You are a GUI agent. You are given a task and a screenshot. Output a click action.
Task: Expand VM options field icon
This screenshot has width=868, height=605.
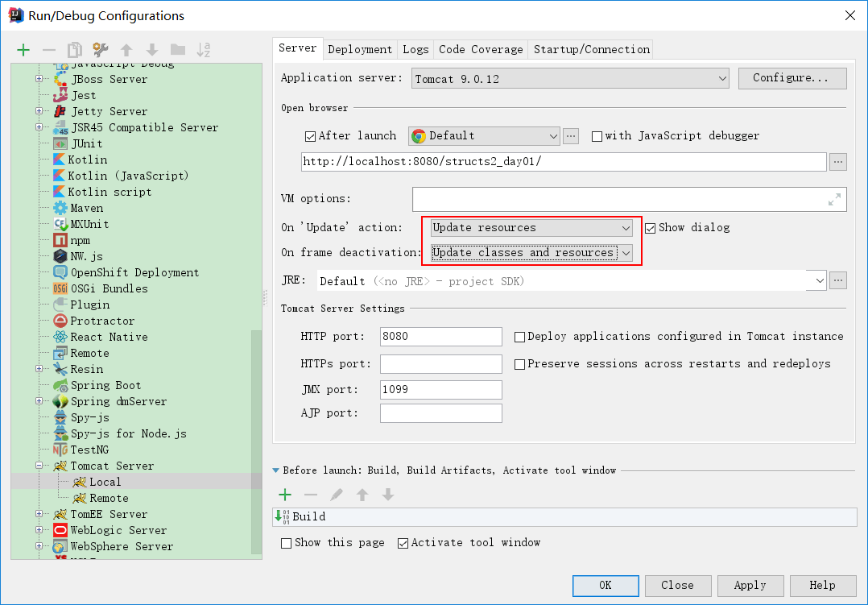point(834,200)
